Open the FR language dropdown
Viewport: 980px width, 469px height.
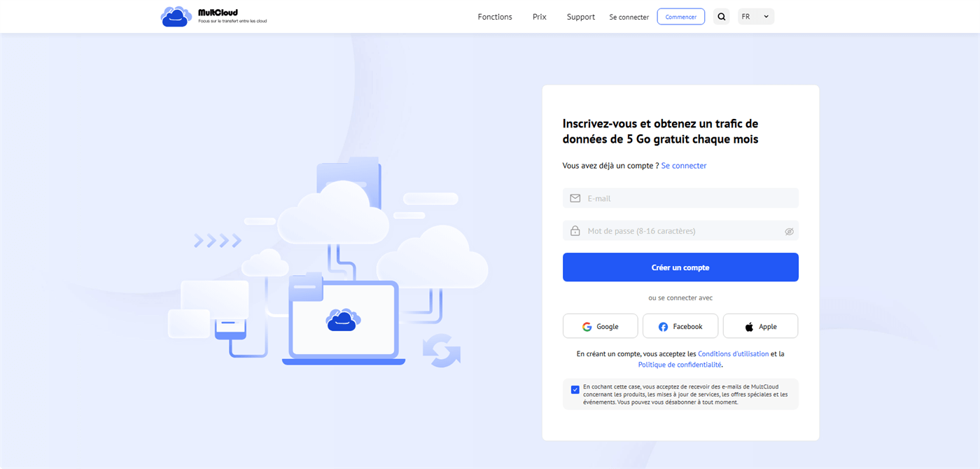point(756,17)
